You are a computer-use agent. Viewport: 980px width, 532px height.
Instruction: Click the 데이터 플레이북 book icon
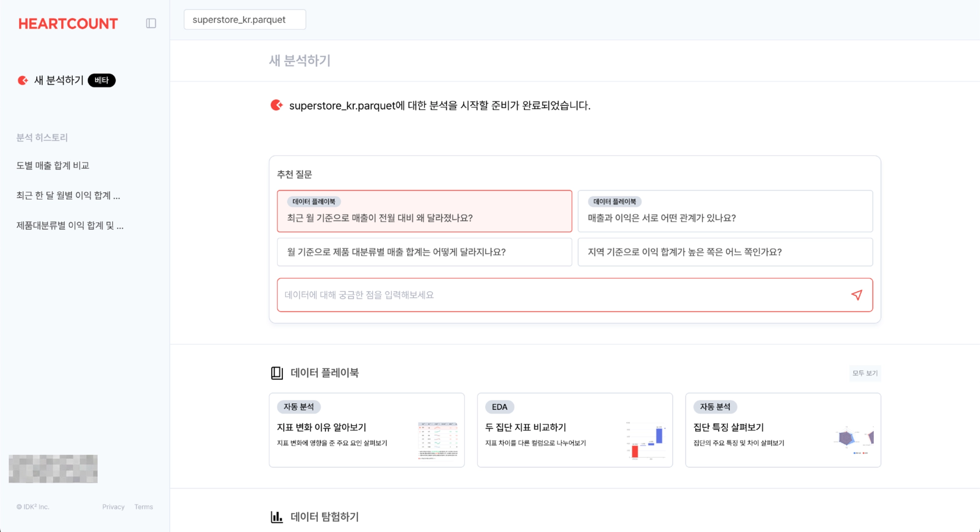point(277,373)
